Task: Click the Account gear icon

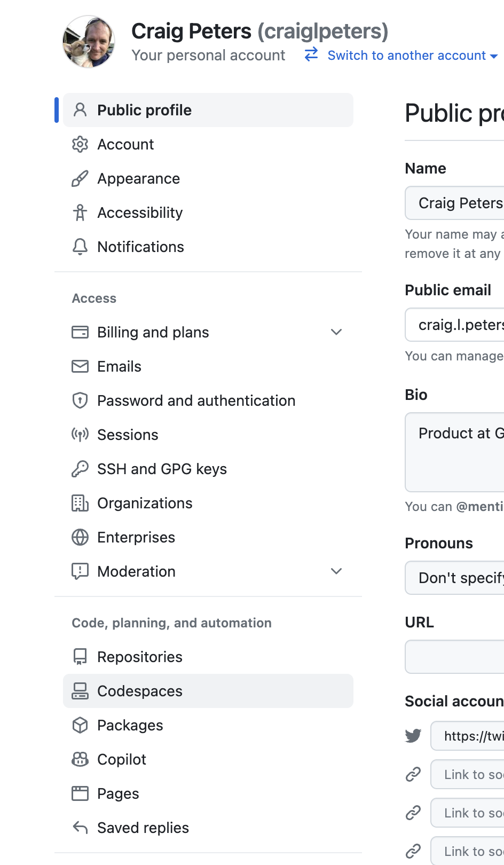Action: (80, 144)
